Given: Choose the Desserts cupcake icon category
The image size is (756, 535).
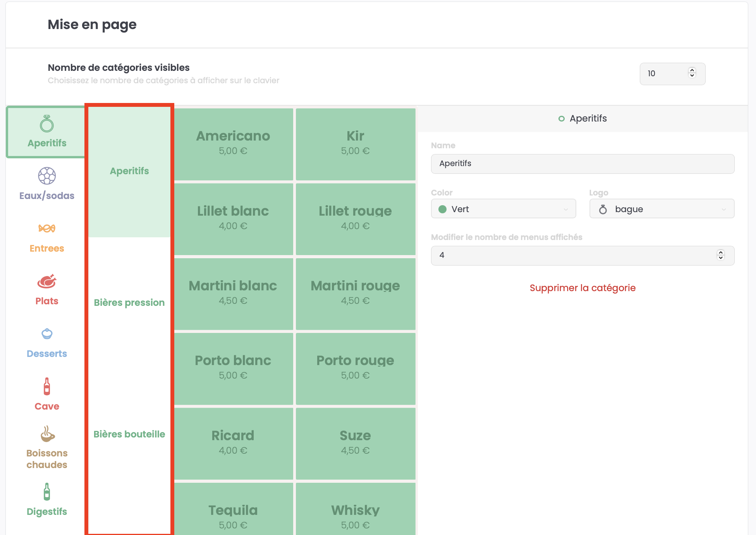Looking at the screenshot, I should click(46, 343).
